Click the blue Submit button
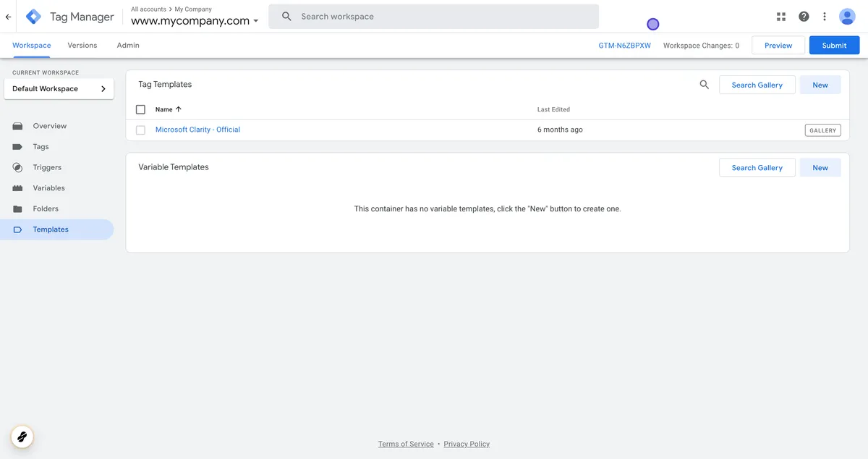This screenshot has height=459, width=868. tap(834, 45)
